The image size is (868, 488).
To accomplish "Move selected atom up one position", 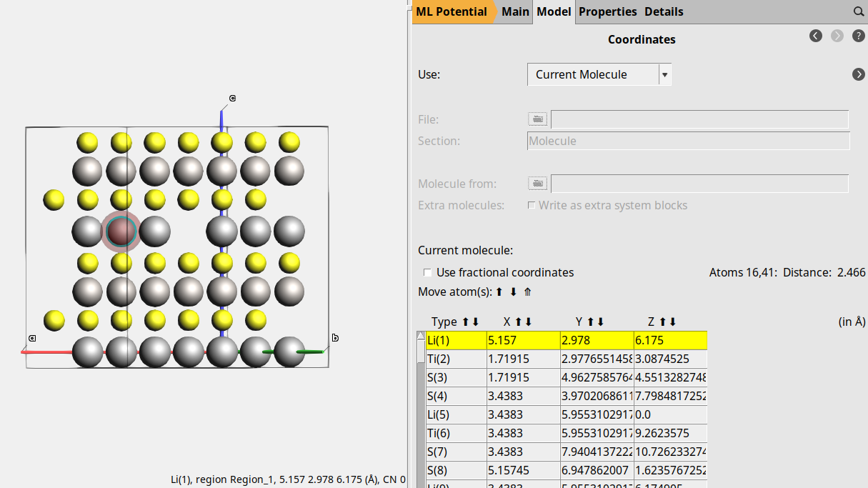I will coord(499,292).
